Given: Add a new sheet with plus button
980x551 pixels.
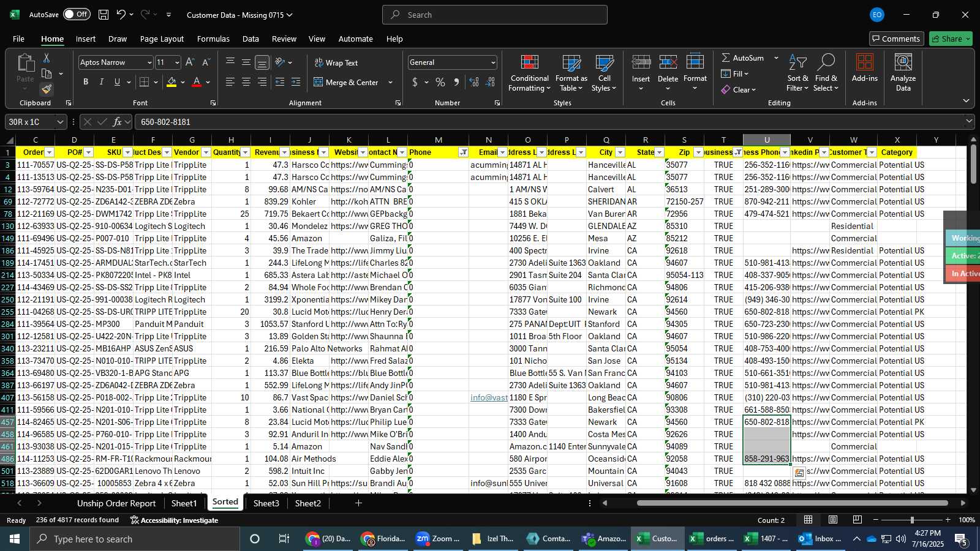Looking at the screenshot, I should 358,503.
